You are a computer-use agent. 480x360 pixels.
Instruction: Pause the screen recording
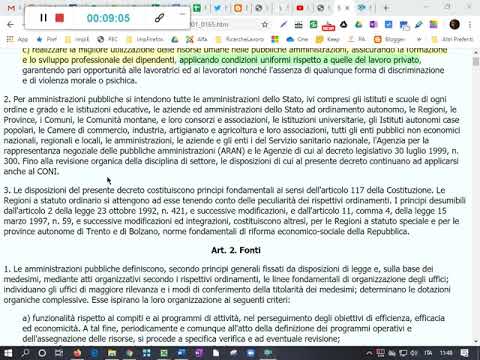(x=43, y=18)
